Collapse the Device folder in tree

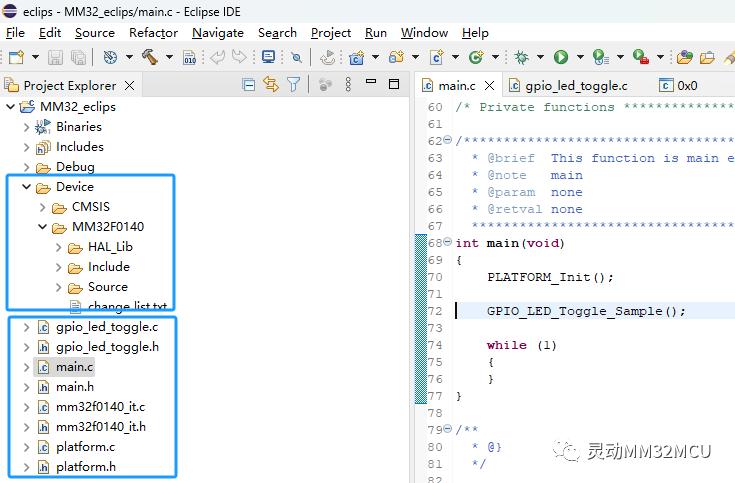point(26,187)
